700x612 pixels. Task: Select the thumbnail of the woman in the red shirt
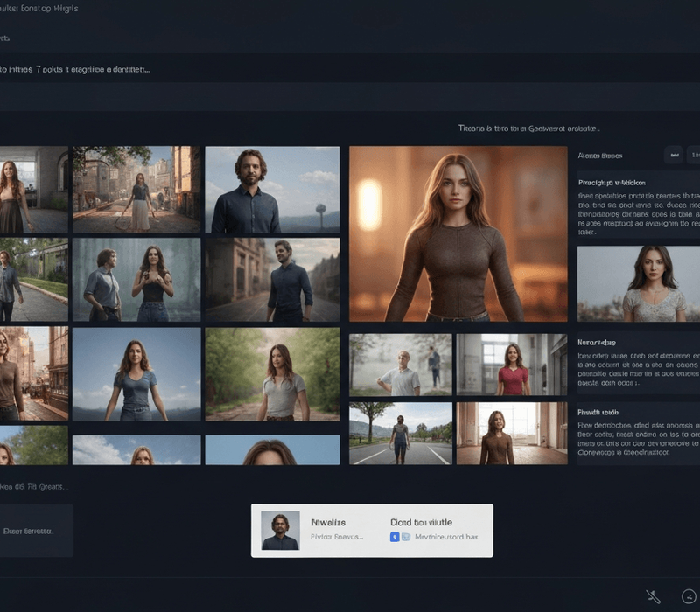(512, 365)
